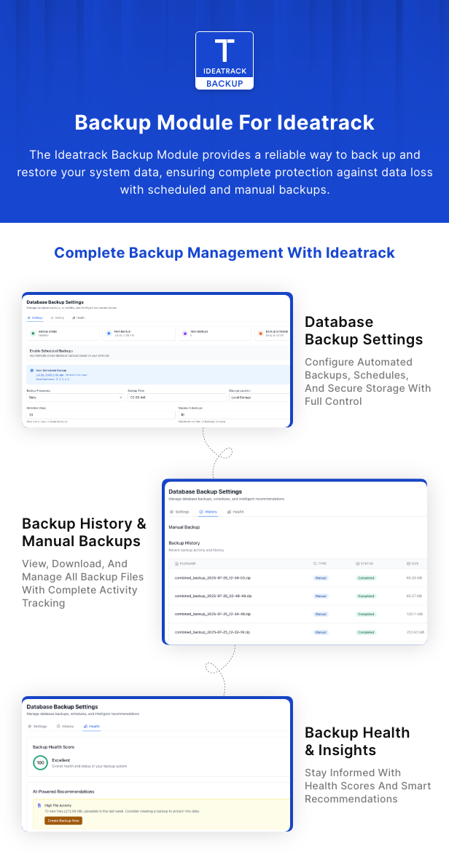
Task: Click the Size column header icon
Action: pos(408,564)
